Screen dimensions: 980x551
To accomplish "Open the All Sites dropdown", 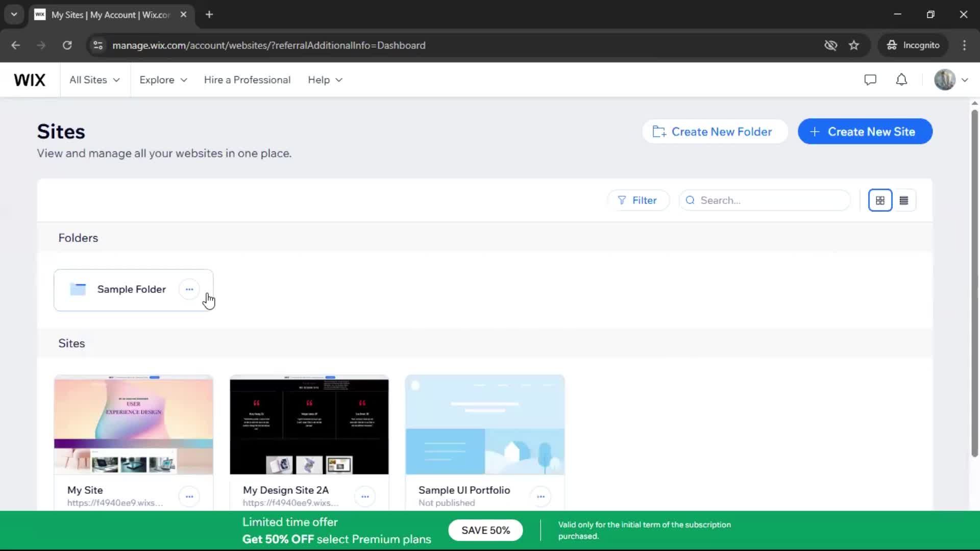I will tap(94, 80).
